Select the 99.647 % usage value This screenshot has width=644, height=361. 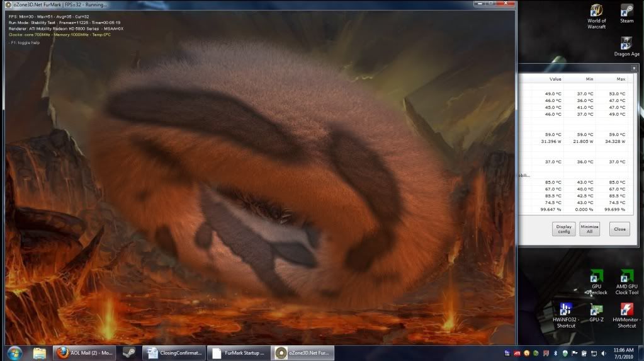[x=551, y=210]
